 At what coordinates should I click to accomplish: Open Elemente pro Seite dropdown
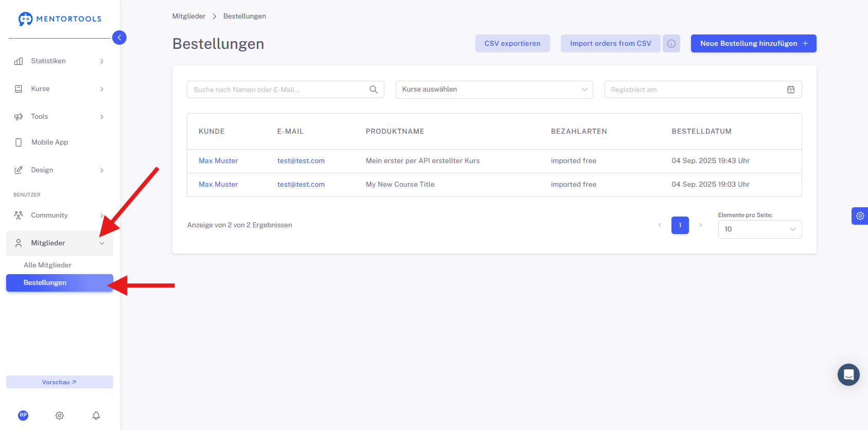tap(760, 229)
